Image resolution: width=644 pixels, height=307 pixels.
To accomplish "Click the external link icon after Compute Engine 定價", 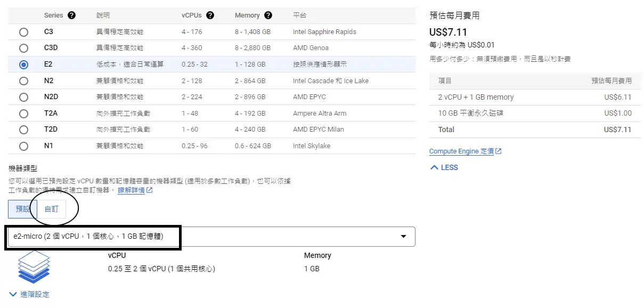I will point(499,151).
